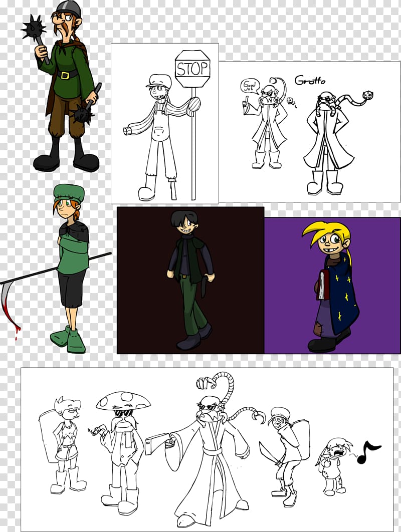Click the gray helmet on the bearded warrior
This screenshot has width=401, height=532.
pyautogui.click(x=66, y=7)
